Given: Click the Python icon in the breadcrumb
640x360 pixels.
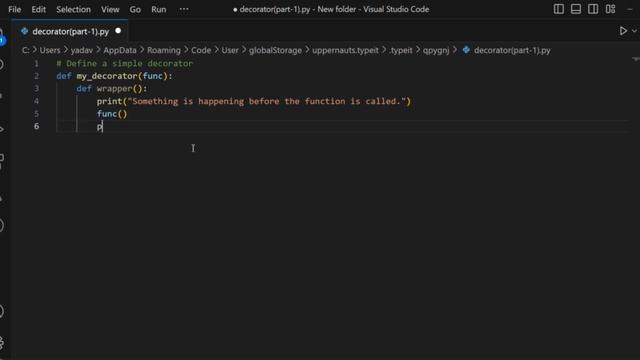Looking at the screenshot, I should [x=466, y=50].
